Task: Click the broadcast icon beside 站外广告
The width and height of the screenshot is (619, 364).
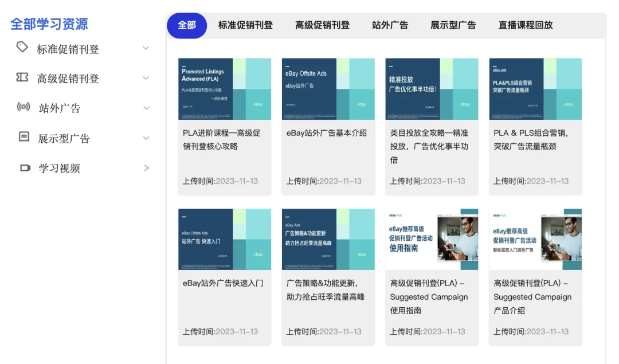Action: 23,107
